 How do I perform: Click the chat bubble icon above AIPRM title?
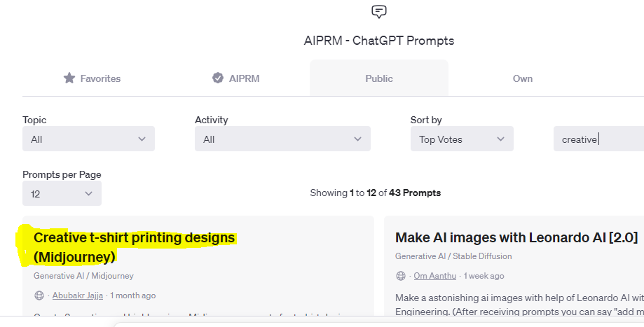tap(378, 11)
